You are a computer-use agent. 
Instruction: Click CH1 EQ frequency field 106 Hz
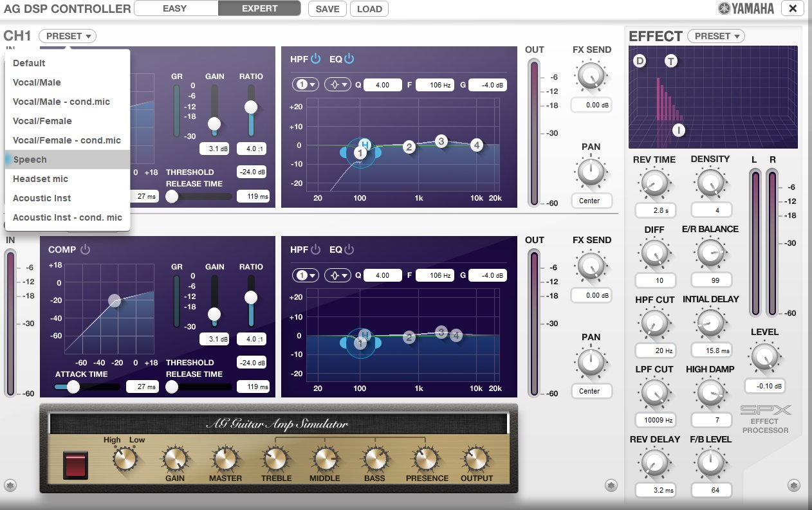coord(435,85)
